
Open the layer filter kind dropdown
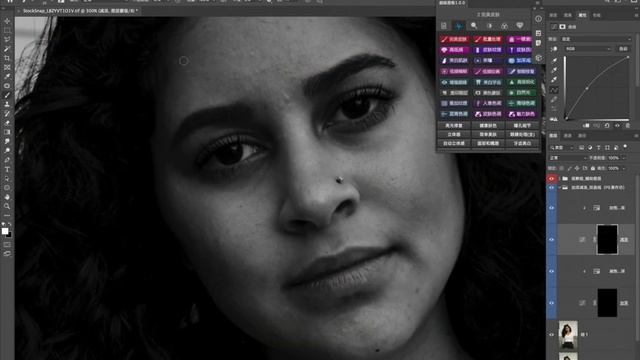(x=562, y=147)
